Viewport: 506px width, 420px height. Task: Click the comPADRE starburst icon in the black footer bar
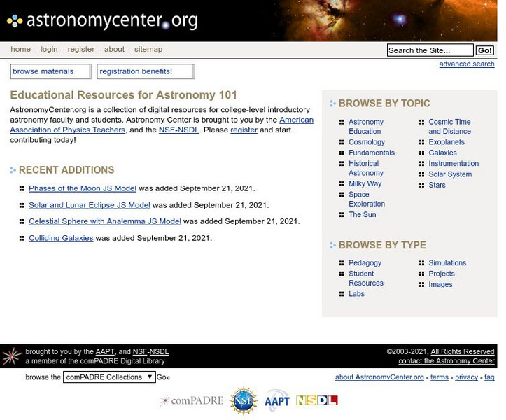pyautogui.click(x=12, y=356)
